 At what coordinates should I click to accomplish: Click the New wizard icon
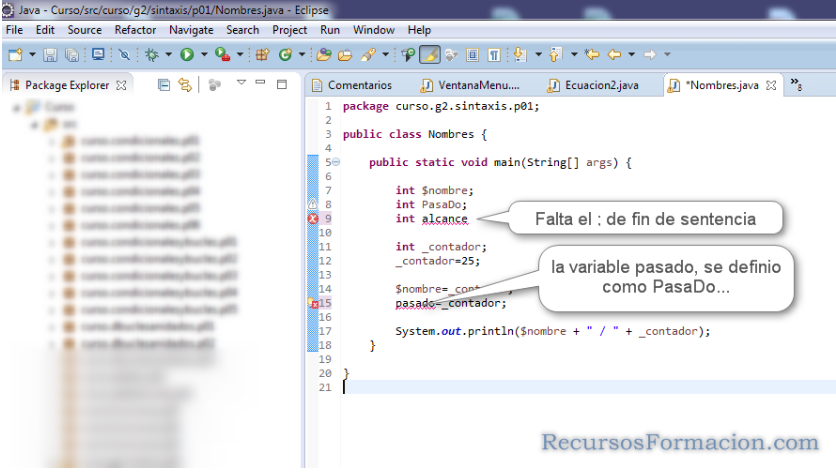(x=15, y=54)
